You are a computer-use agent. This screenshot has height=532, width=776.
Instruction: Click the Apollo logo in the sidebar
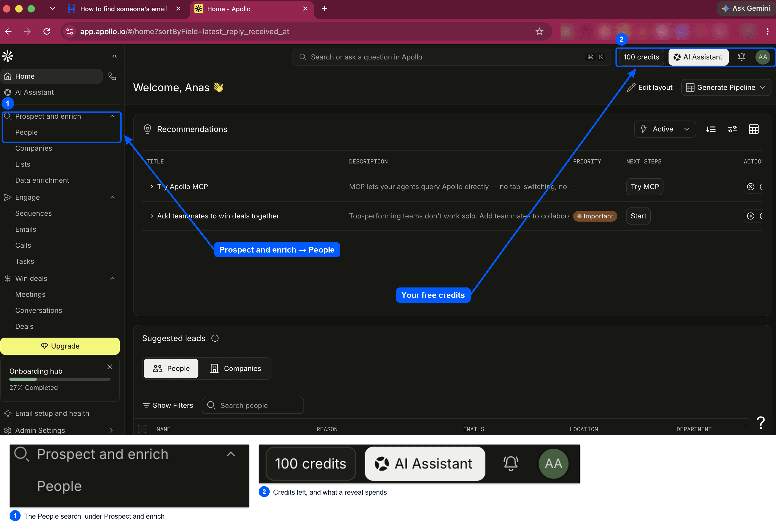[8, 56]
